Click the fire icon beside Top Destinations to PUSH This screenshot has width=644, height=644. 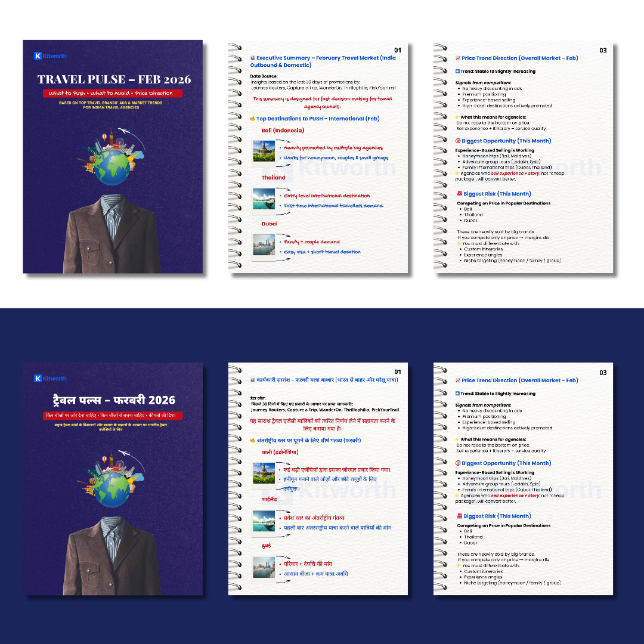pos(253,119)
